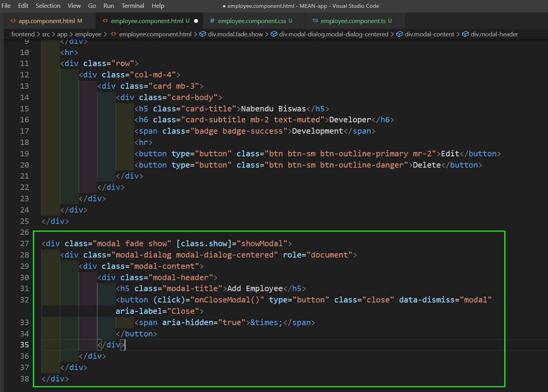Click HTML icon before employee.component.html breadcrumb
The height and width of the screenshot is (392, 548).
pyautogui.click(x=114, y=34)
